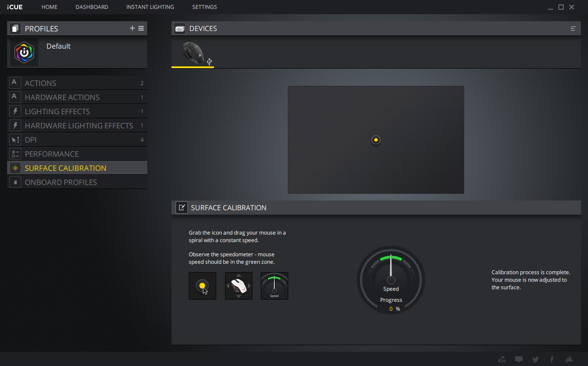
Task: Open the Devices panel options menu
Action: tap(573, 28)
